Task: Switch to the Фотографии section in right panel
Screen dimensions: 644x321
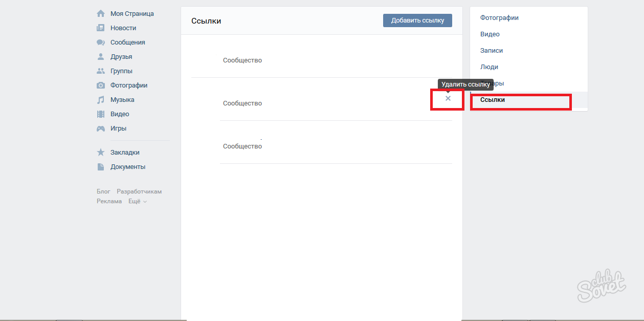Action: (499, 18)
